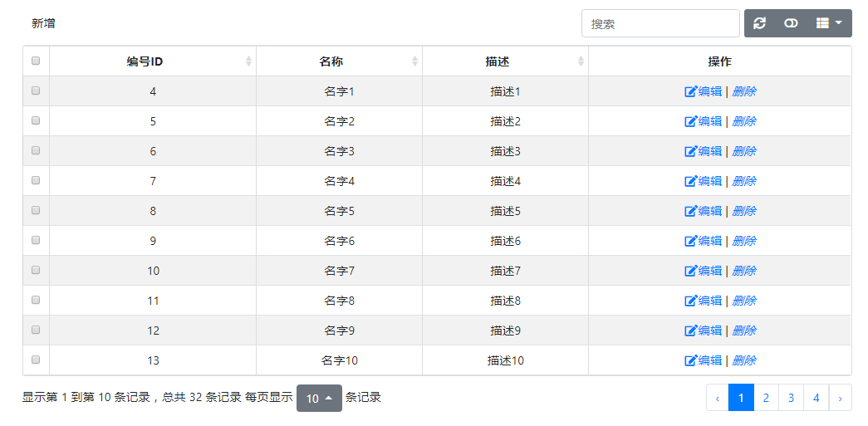Delete the 名字10 row via 删除
The image size is (868, 426).
point(744,360)
